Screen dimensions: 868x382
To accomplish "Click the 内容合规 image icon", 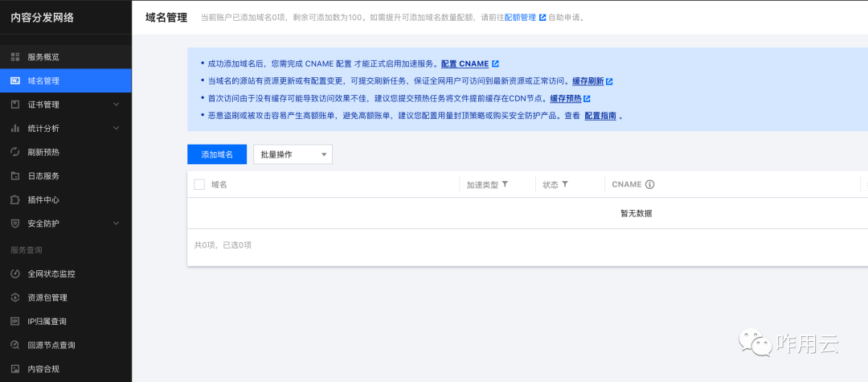I will (x=15, y=368).
